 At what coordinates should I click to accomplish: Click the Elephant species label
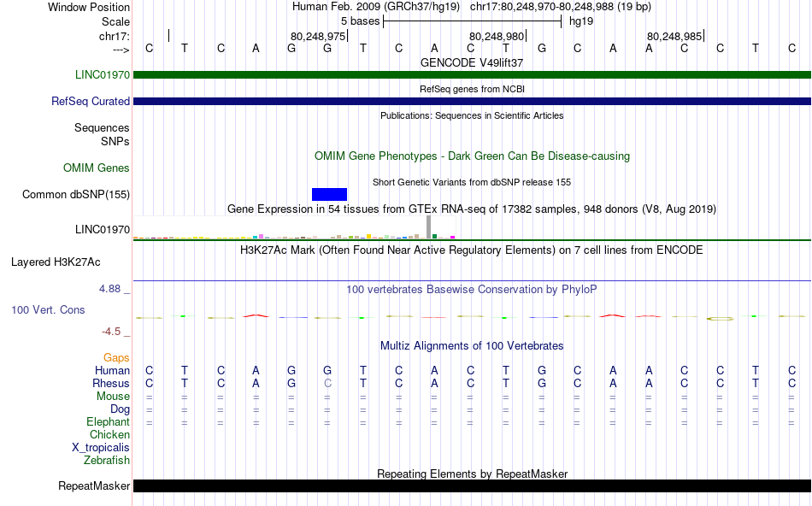pyautogui.click(x=108, y=421)
